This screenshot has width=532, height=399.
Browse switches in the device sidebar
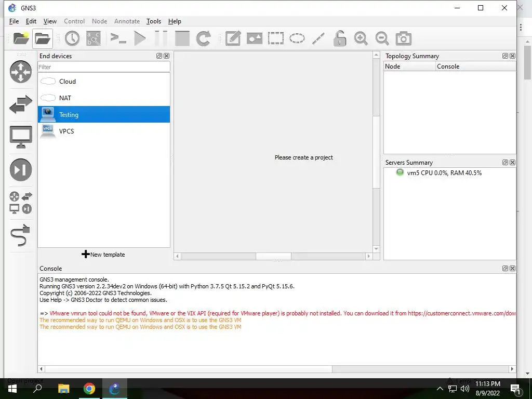pos(21,104)
